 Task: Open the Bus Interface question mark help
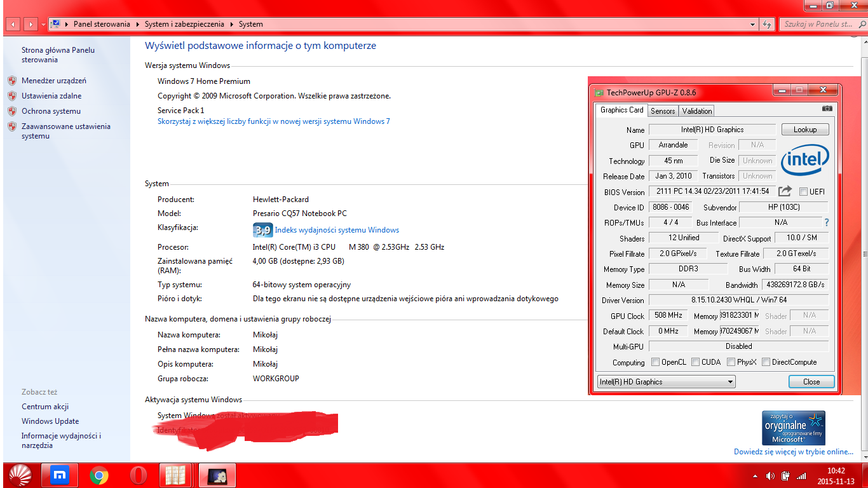[x=826, y=222]
